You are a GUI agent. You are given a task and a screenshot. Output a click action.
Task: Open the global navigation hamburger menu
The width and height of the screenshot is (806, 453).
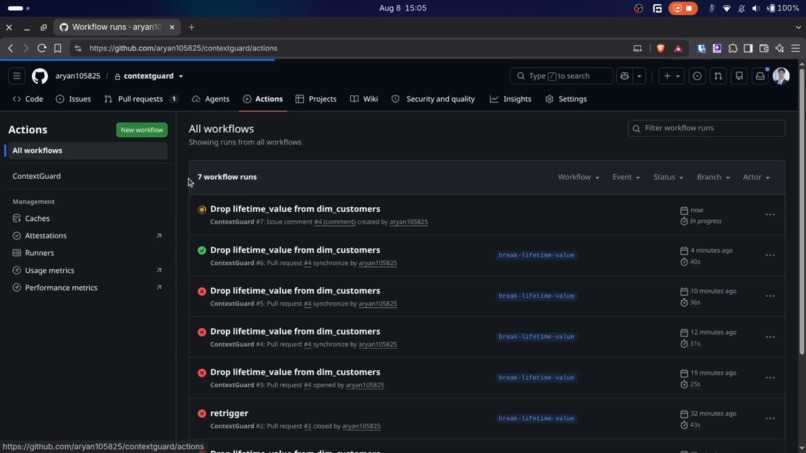coord(16,76)
